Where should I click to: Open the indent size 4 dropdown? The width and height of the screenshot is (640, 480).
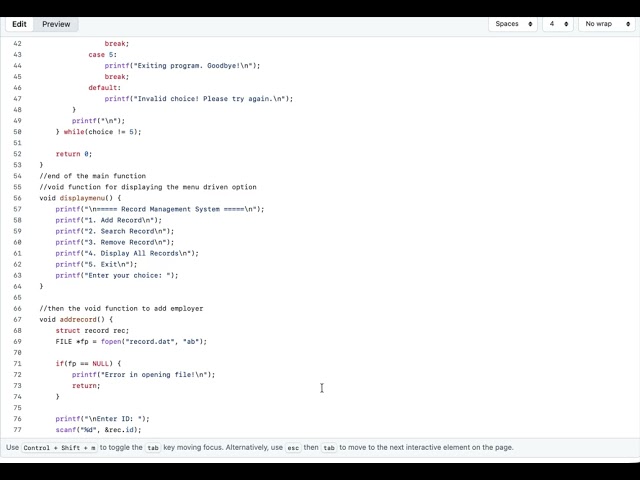tap(558, 24)
